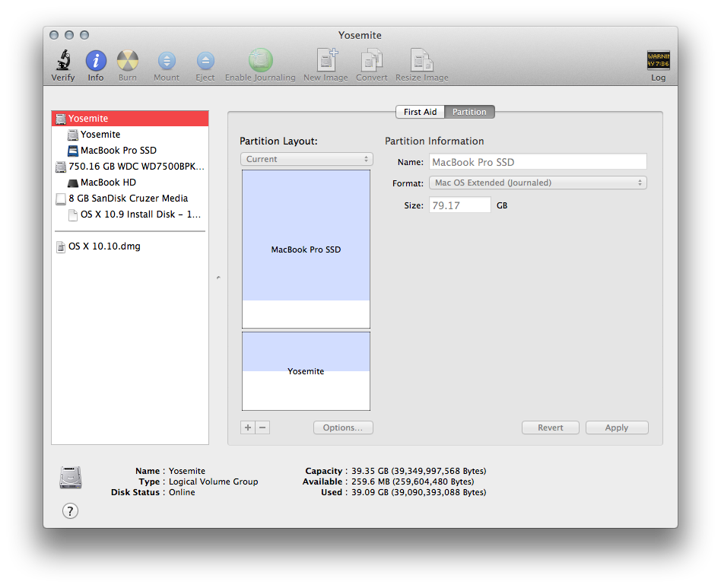
Task: Zoom the window with third traffic light
Action: [84, 35]
